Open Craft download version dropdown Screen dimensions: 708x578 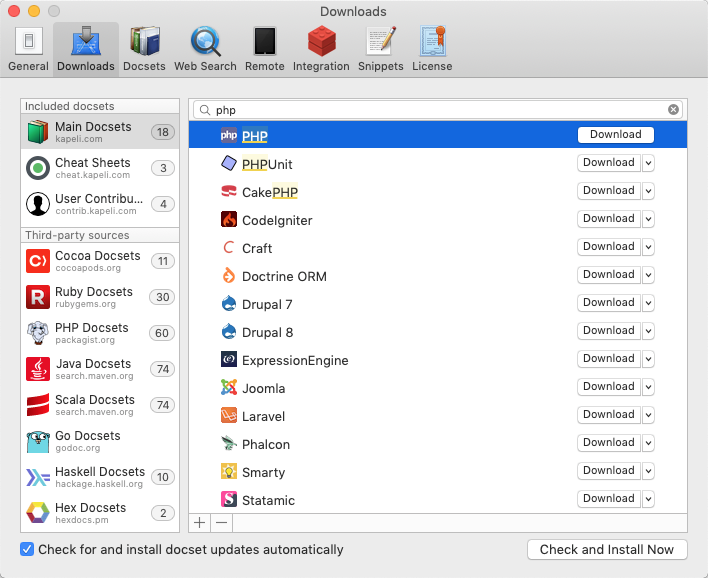[x=648, y=247]
